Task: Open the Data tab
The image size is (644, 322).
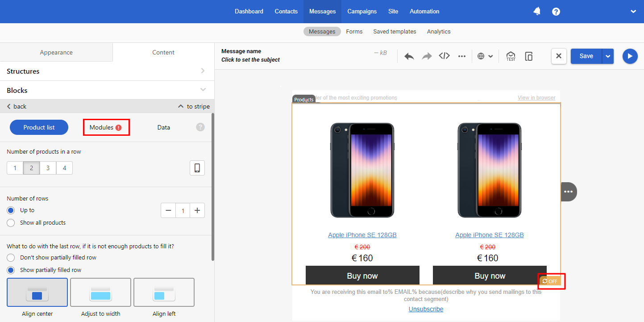Action: coord(164,127)
